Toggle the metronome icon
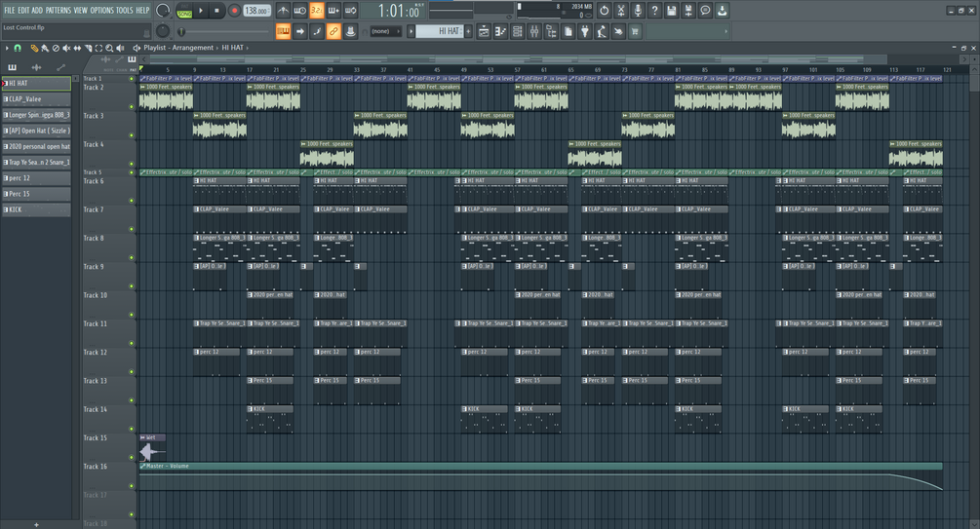This screenshot has width=980, height=529. click(283, 11)
